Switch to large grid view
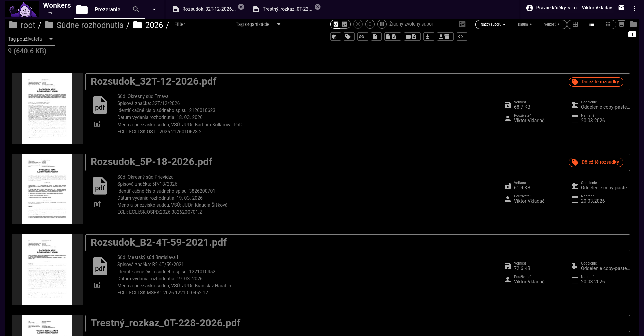 (x=575, y=25)
